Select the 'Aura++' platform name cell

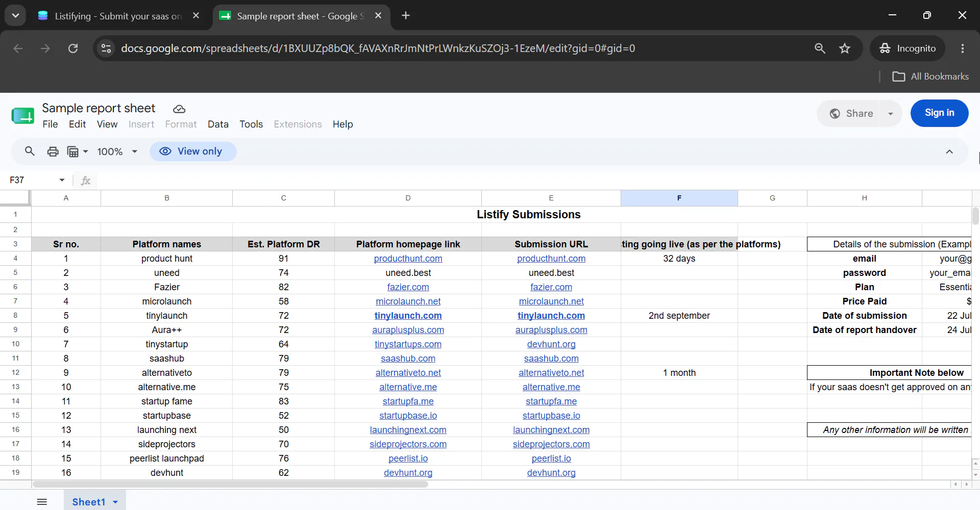click(166, 330)
